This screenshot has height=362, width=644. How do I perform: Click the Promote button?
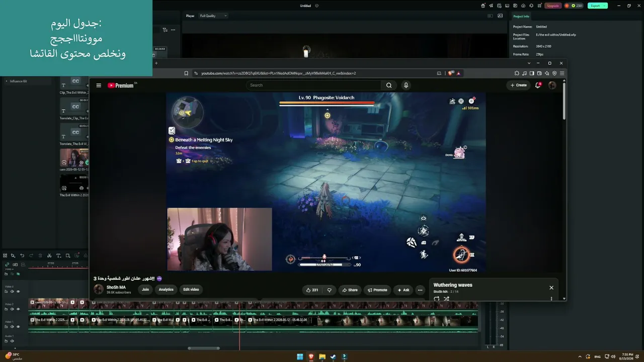click(x=377, y=290)
